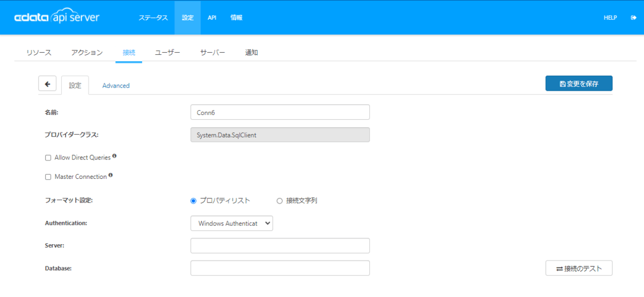Enable the Allow Direct Queries checkbox
644x297 pixels.
coord(48,158)
